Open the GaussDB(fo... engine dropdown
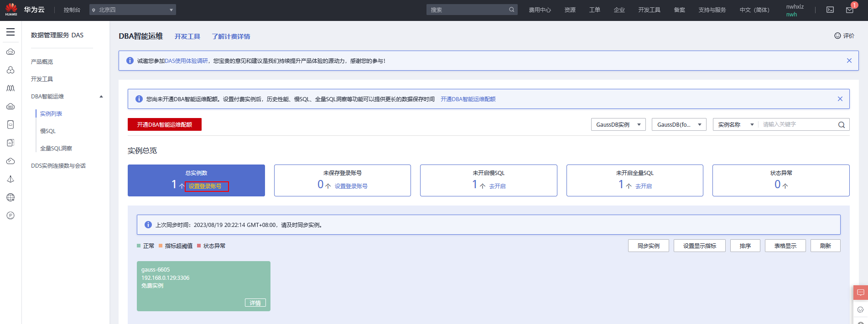This screenshot has height=324, width=868. coord(679,124)
